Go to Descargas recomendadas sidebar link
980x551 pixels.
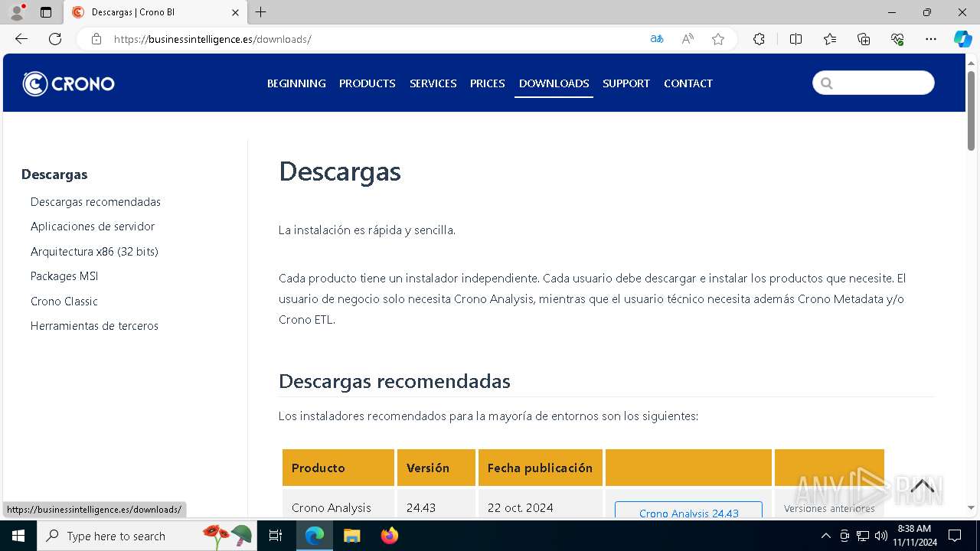[x=96, y=202]
